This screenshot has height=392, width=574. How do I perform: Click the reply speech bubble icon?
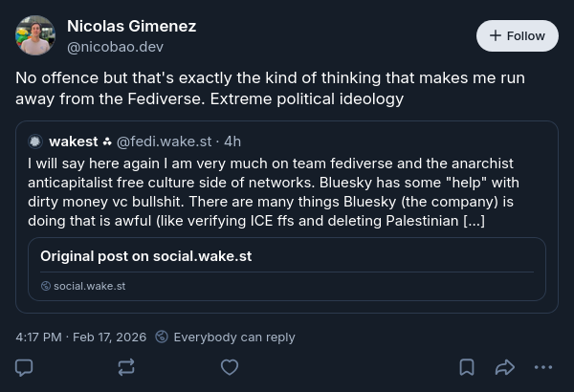click(25, 367)
